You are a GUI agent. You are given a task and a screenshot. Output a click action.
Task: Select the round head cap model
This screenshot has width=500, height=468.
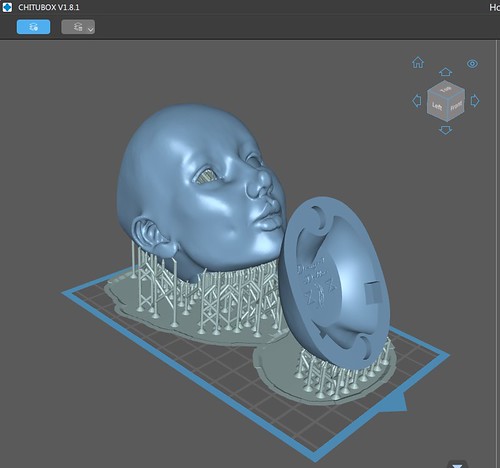pyautogui.click(x=335, y=283)
